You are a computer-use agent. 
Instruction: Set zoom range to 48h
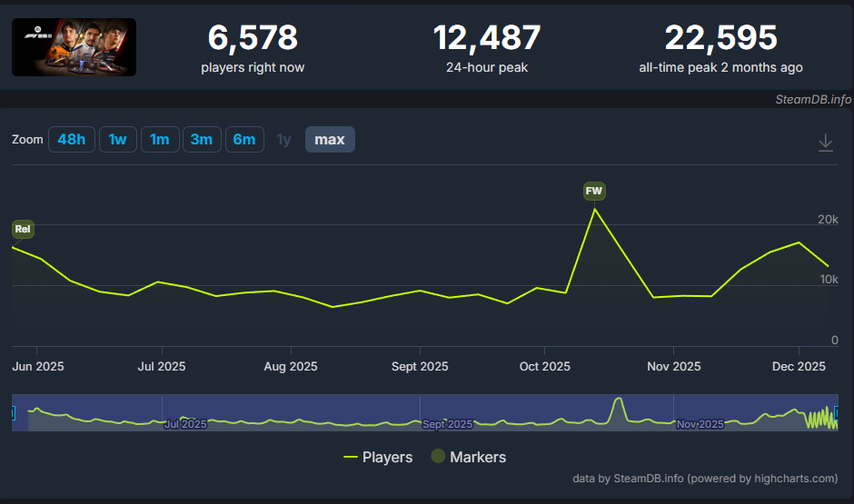[x=71, y=140]
